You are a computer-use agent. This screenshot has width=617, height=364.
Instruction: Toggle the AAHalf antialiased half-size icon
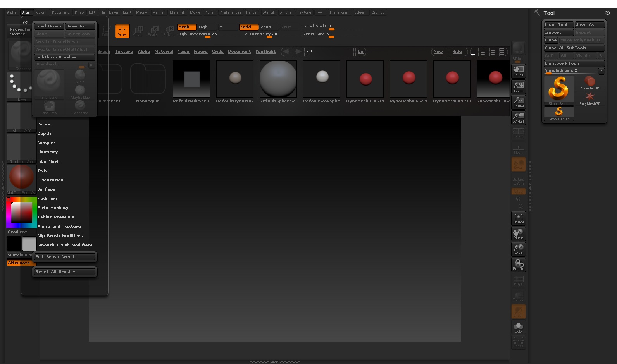pyautogui.click(x=518, y=117)
